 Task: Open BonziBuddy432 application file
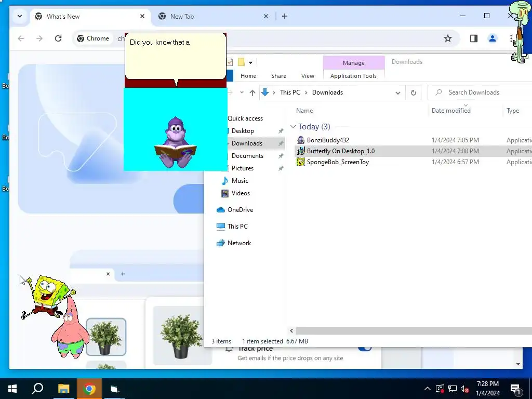(328, 140)
